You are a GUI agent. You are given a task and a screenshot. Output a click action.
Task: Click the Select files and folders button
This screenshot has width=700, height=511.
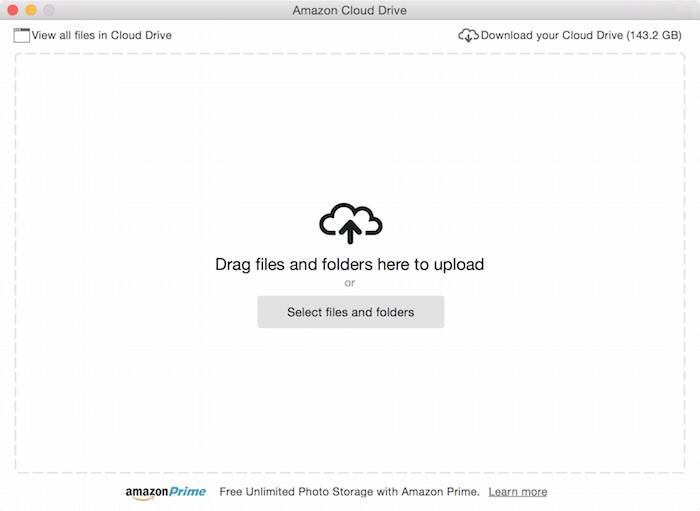pos(350,312)
